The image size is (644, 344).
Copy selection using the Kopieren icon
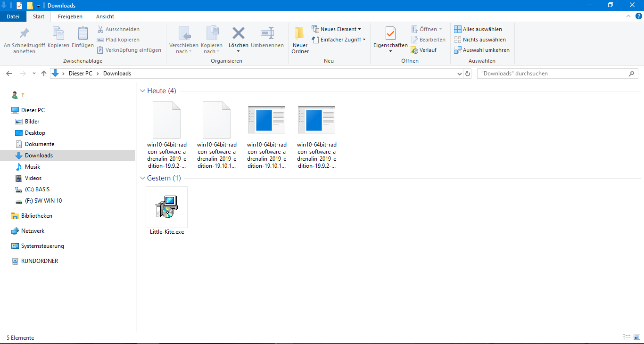click(58, 40)
